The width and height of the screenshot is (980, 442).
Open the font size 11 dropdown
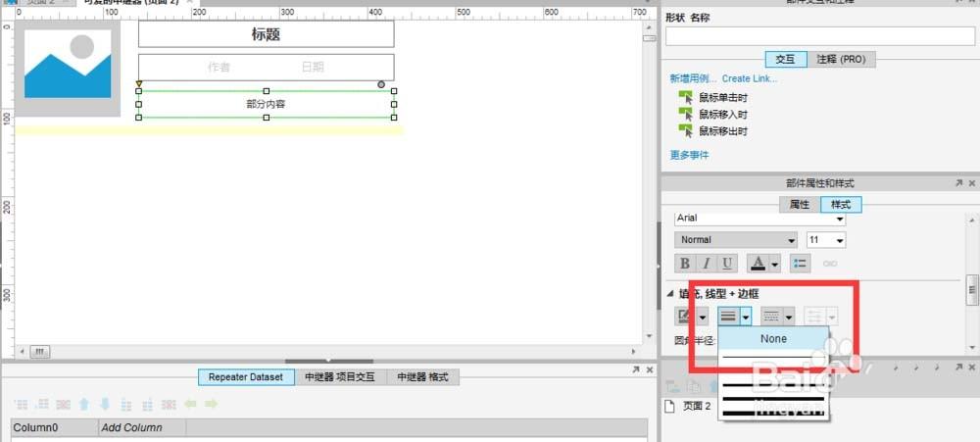[825, 240]
